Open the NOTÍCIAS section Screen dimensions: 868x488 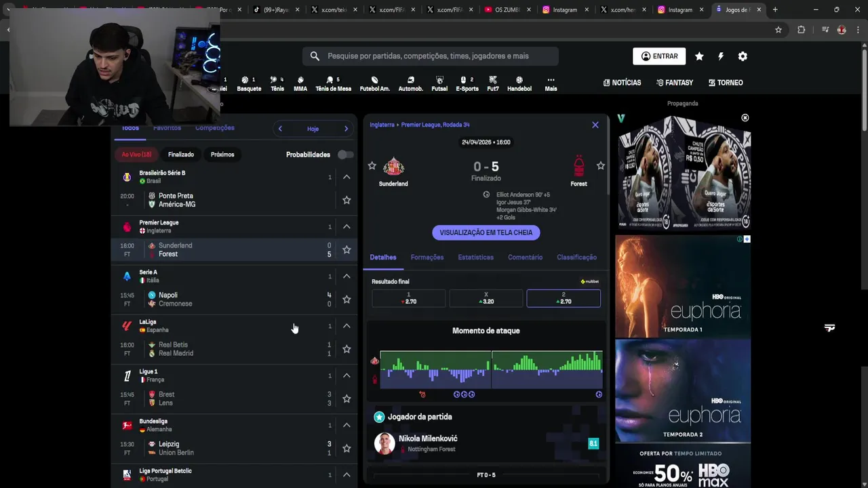[622, 83]
